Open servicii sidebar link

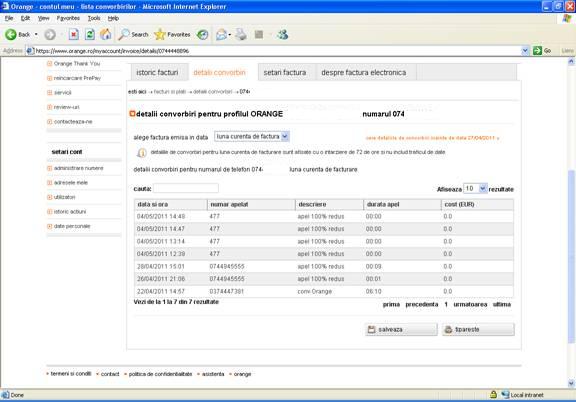coord(62,93)
